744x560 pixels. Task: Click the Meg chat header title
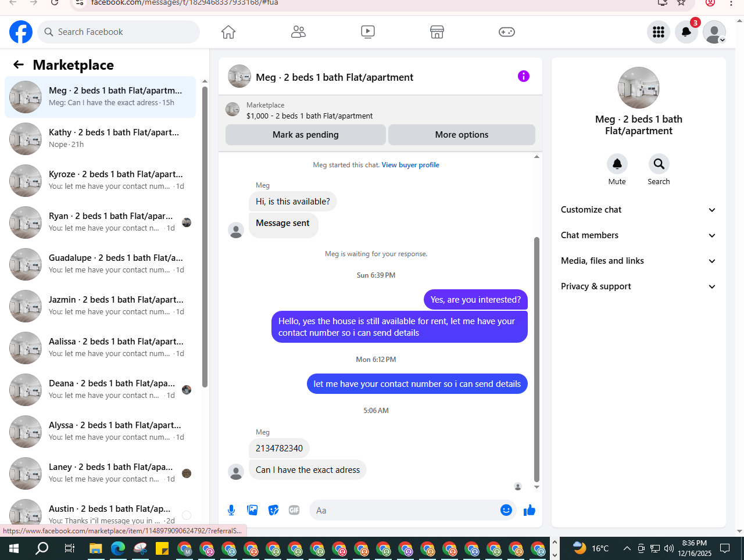(x=334, y=77)
